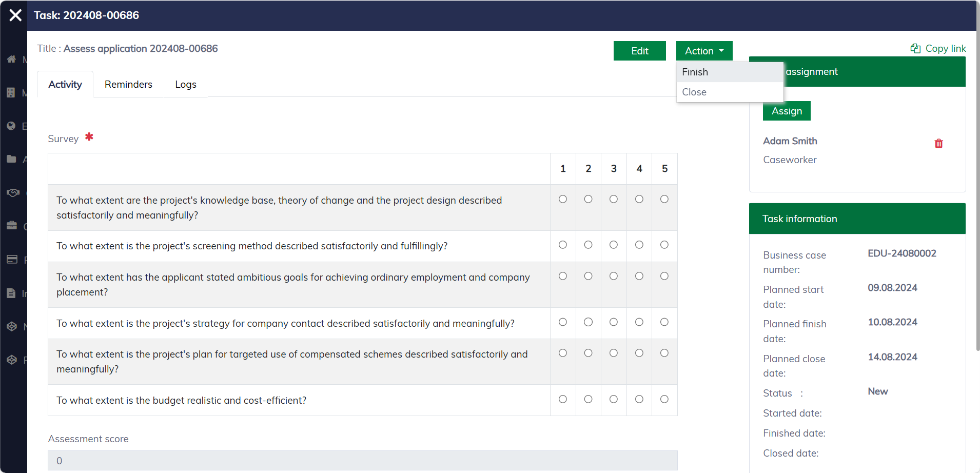The image size is (980, 473).
Task: Click the Copy link button
Action: pyautogui.click(x=938, y=48)
